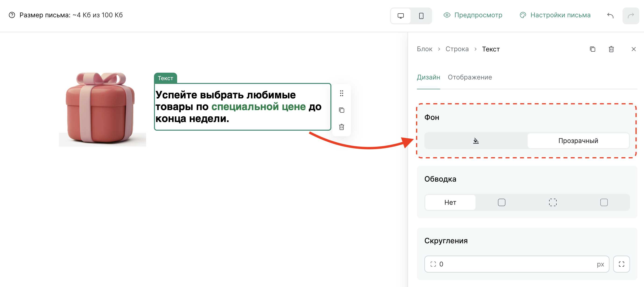Select Прозрачный background option
This screenshot has height=287, width=644.
(x=578, y=141)
